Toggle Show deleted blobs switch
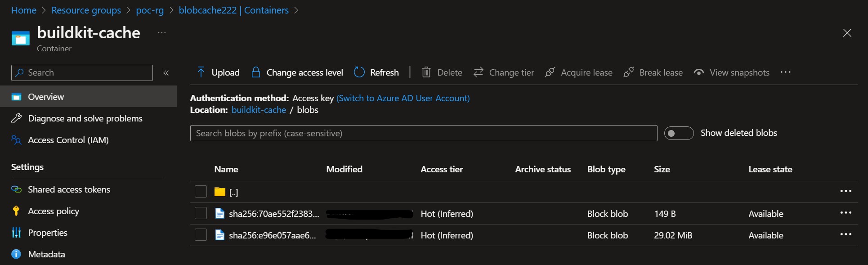This screenshot has width=868, height=265. point(679,133)
